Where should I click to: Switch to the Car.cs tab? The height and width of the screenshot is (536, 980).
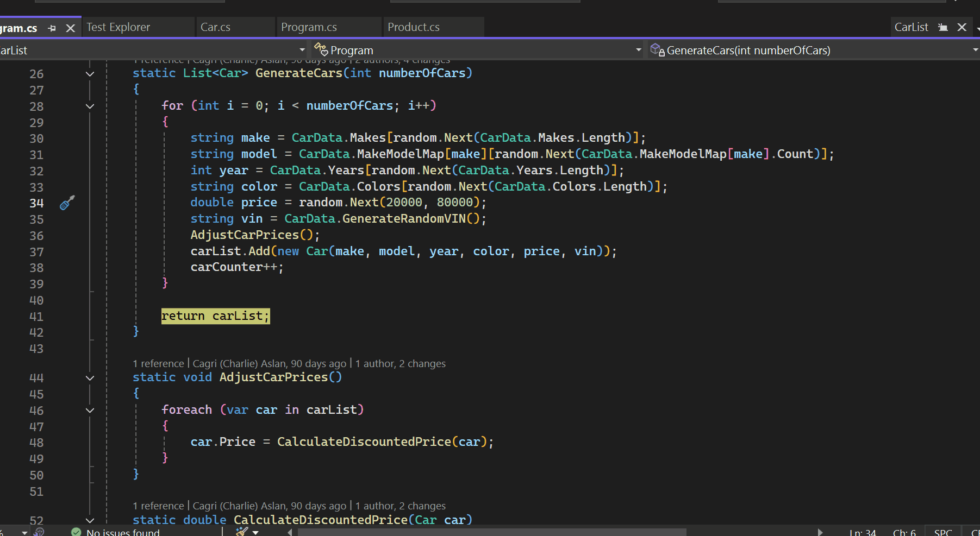[215, 27]
